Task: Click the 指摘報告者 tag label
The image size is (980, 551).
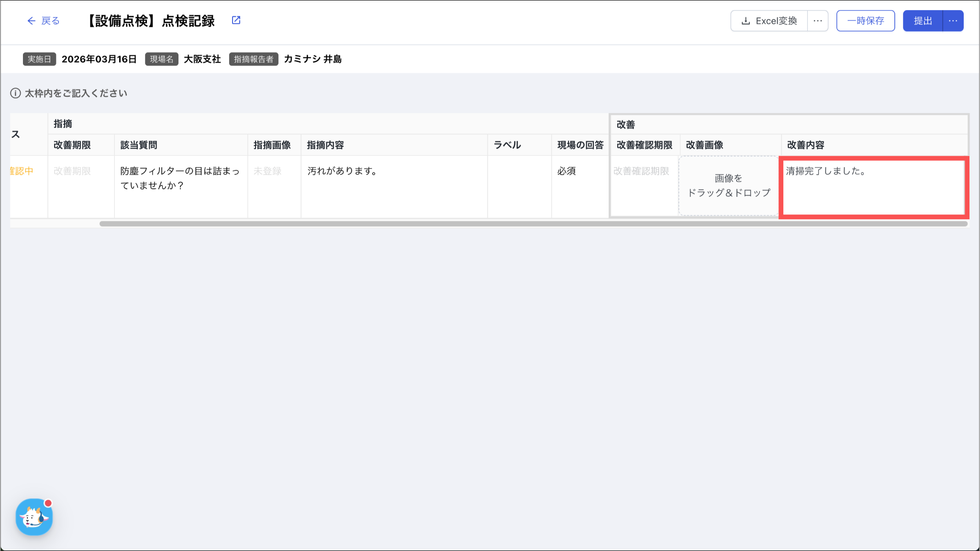Action: 253,59
